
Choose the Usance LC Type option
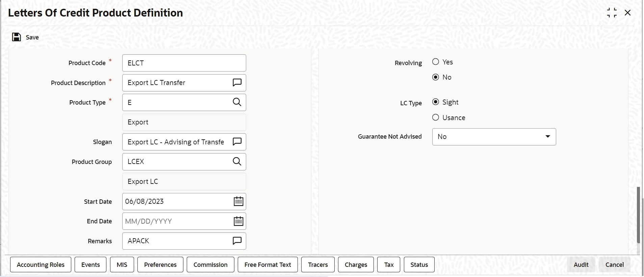436,117
